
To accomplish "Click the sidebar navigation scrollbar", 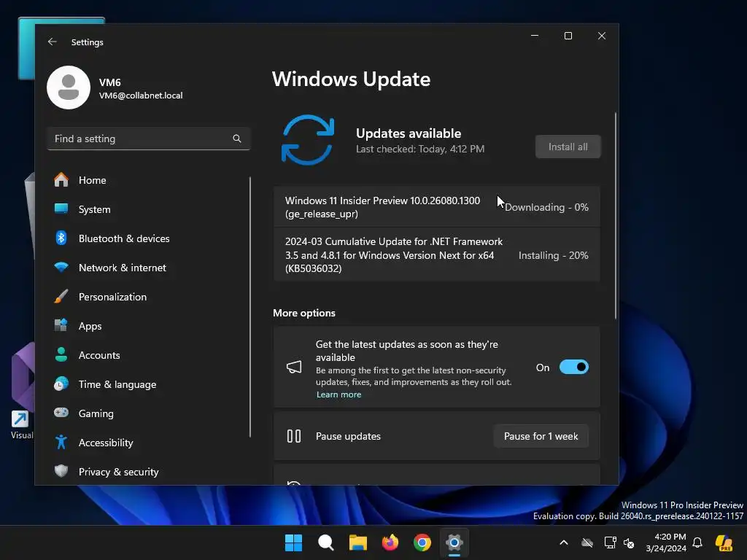I will 250,307.
